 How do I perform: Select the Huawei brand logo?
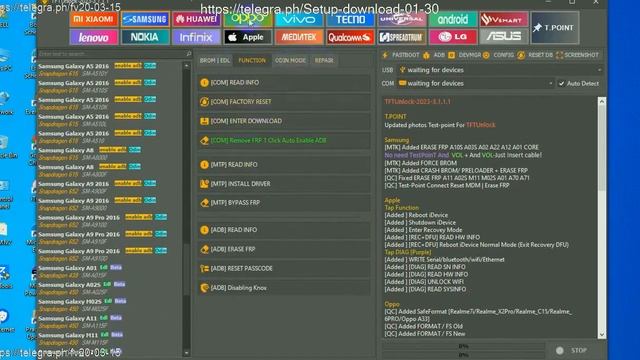tap(196, 19)
